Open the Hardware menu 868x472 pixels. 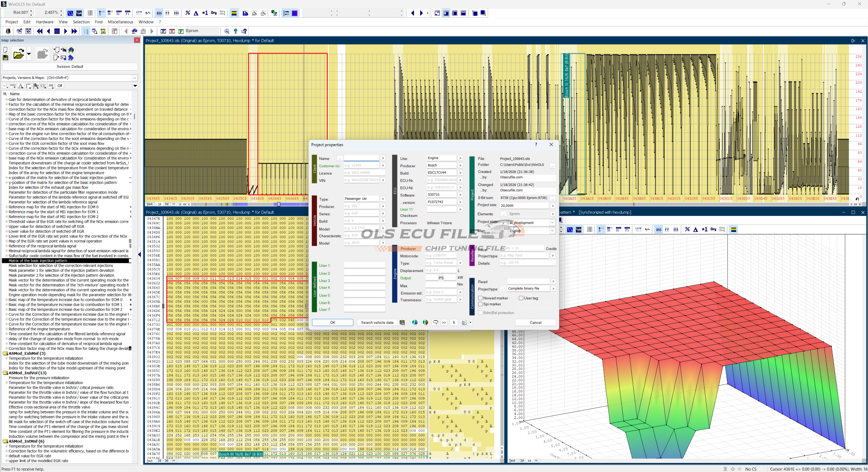(x=44, y=22)
